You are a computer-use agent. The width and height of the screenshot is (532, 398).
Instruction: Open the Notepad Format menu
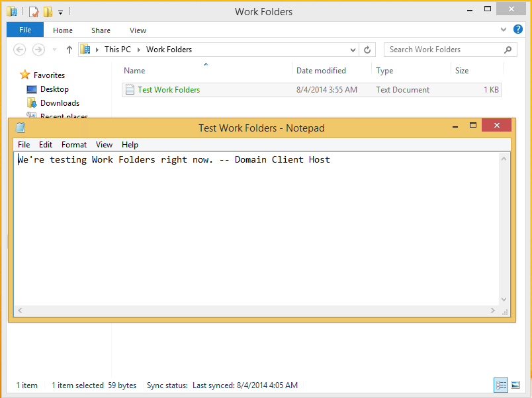click(74, 145)
